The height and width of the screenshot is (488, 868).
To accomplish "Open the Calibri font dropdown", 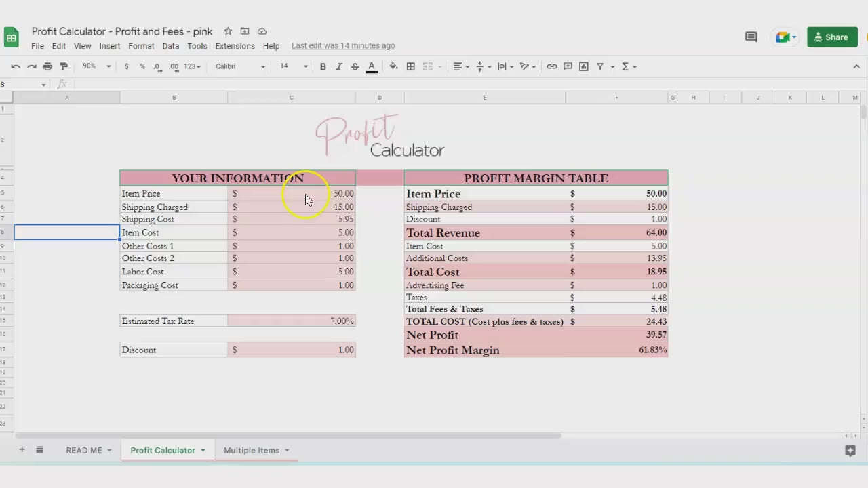I will click(x=240, y=66).
